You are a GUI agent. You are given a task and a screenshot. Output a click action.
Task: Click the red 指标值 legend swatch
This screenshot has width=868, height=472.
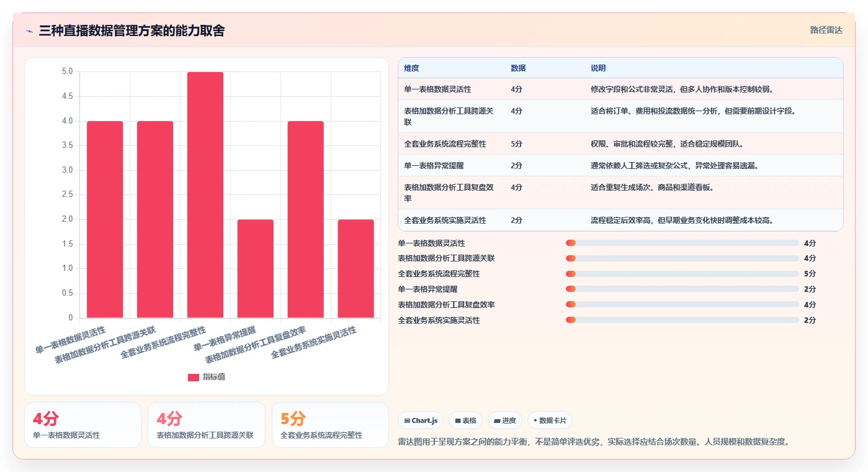pyautogui.click(x=194, y=377)
